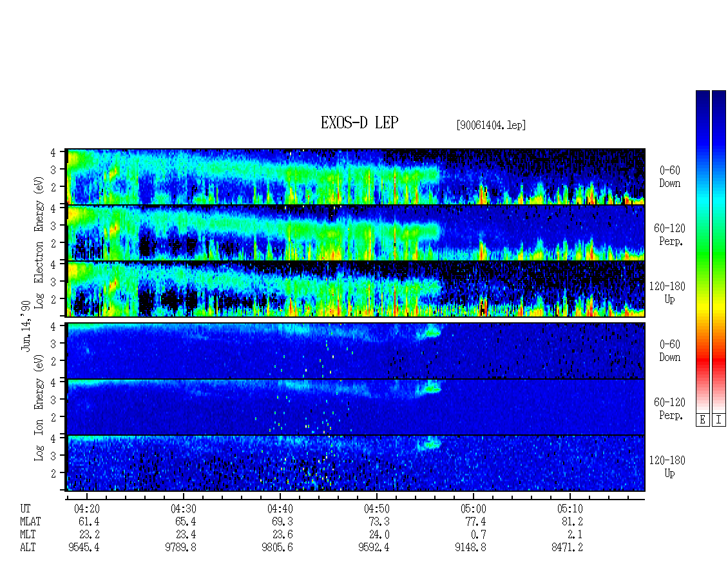Click the Log Electron Energy (eV) axis label
Viewport: 728px width, 564px height.
(x=39, y=242)
